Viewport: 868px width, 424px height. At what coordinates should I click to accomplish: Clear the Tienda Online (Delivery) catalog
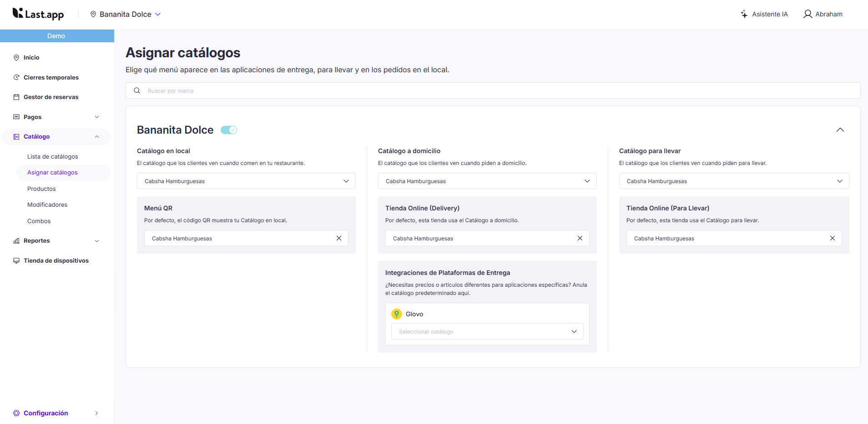click(x=580, y=238)
